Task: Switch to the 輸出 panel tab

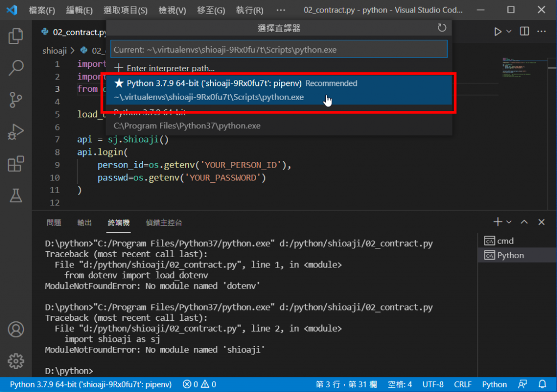Action: pos(84,222)
